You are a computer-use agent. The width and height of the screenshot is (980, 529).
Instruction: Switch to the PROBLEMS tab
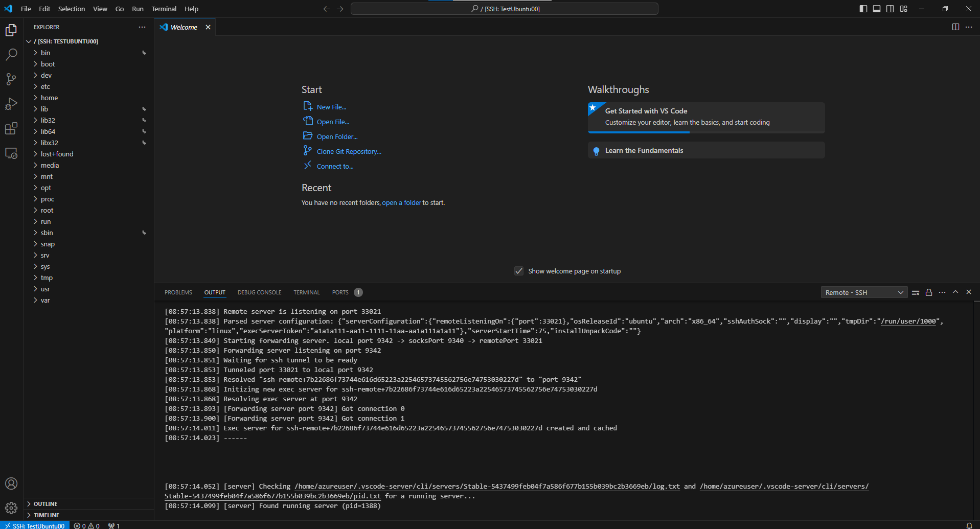(178, 292)
